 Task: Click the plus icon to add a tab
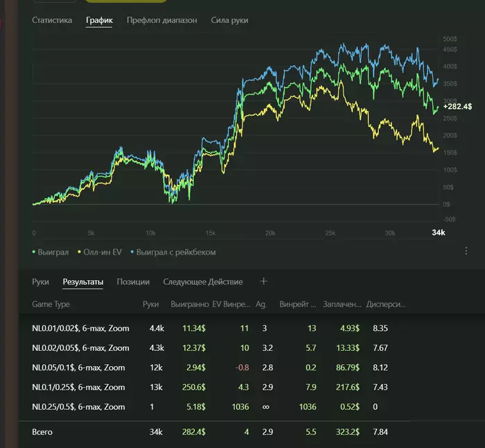[263, 282]
